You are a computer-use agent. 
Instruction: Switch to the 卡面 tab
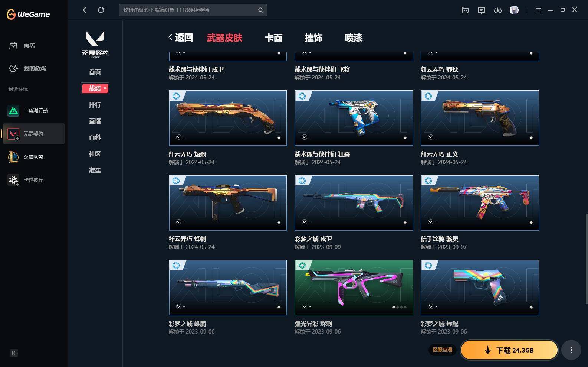pyautogui.click(x=273, y=38)
